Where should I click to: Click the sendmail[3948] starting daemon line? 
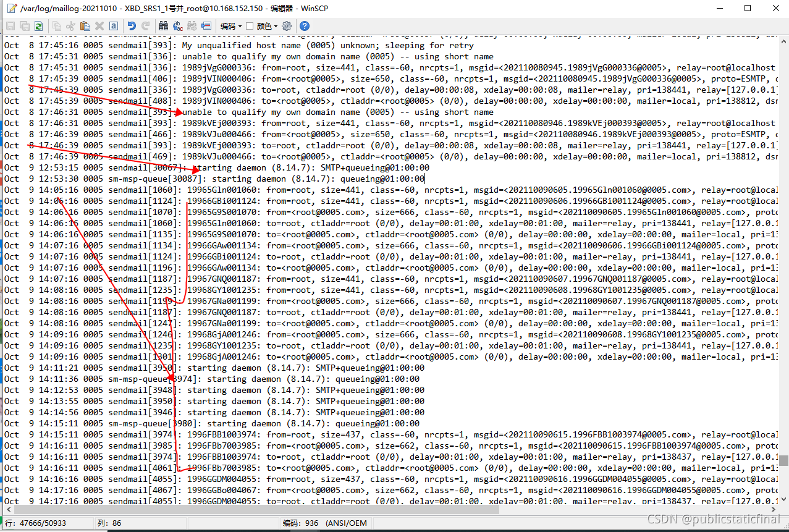click(214, 390)
